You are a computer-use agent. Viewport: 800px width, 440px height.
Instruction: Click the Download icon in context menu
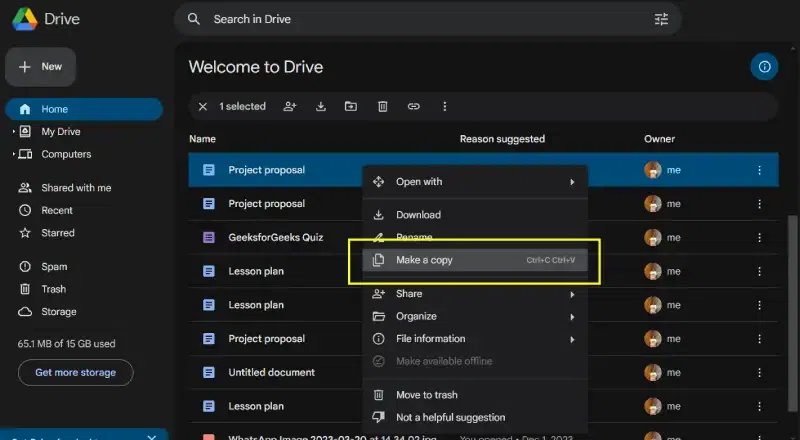[378, 215]
